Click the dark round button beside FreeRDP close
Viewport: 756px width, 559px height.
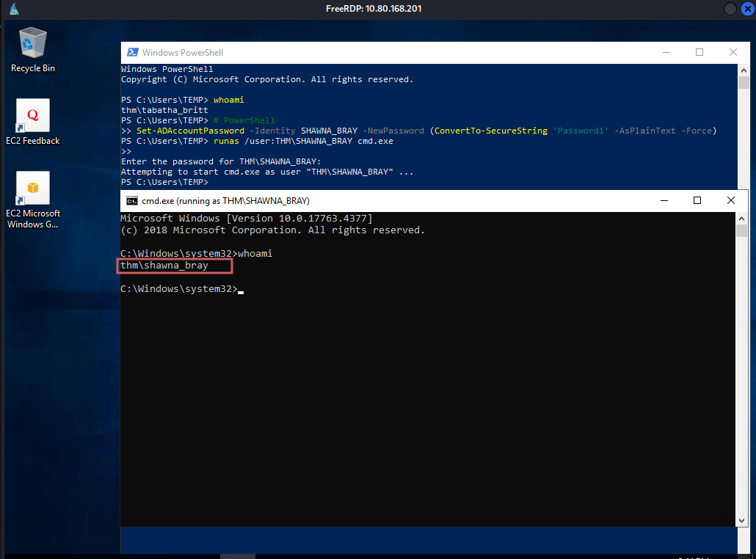click(730, 9)
